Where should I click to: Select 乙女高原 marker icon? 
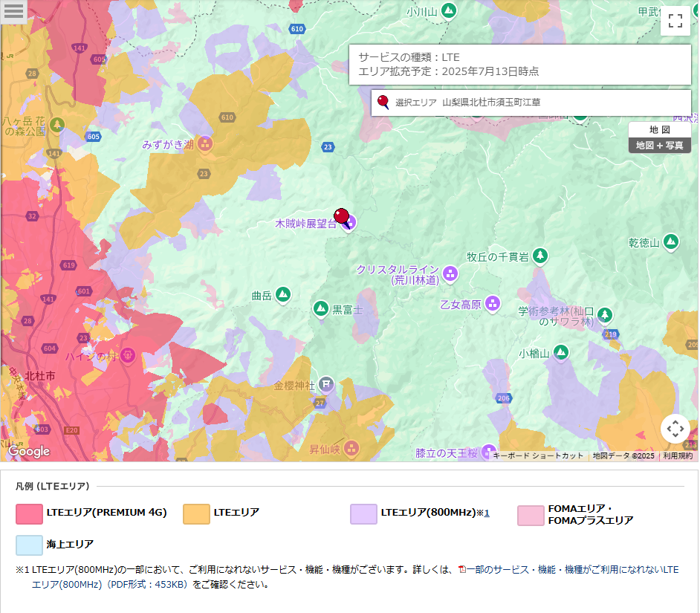pyautogui.click(x=493, y=304)
